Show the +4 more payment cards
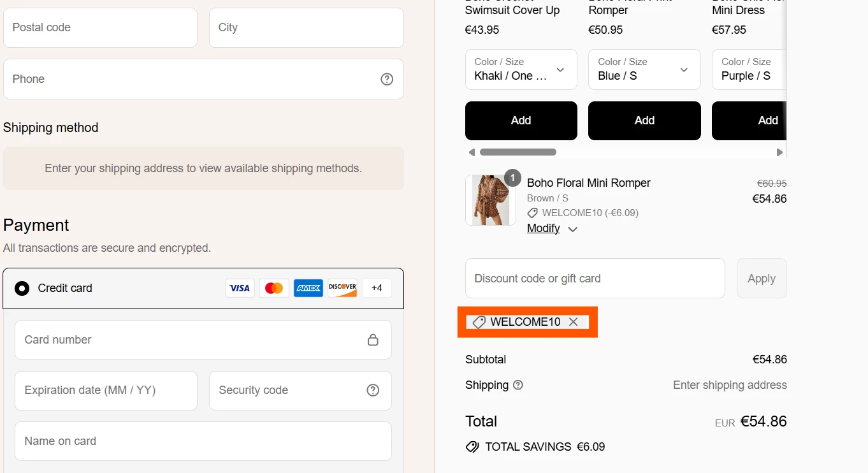Viewport: 868px width, 473px height. [x=377, y=288]
